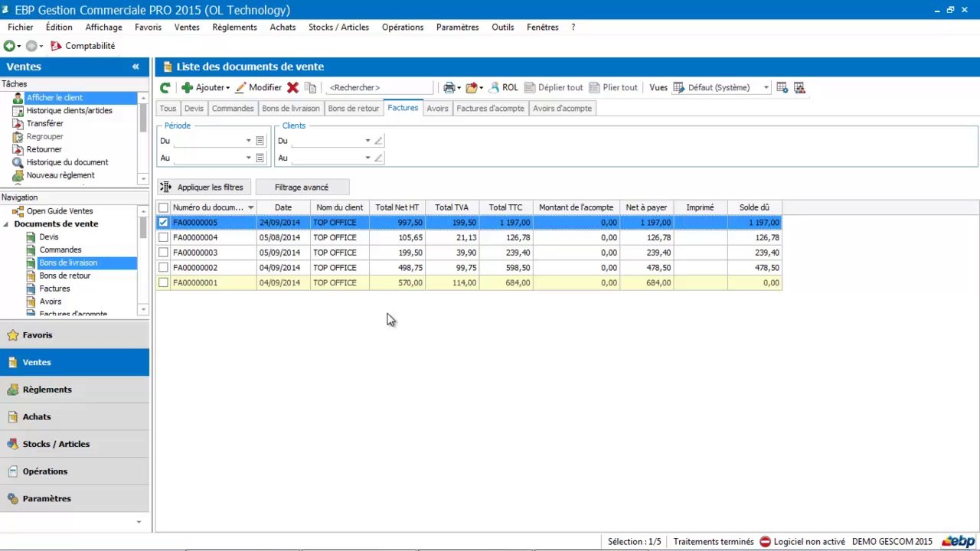Toggle the select-all checkbox in table header
The image size is (980, 551).
[x=163, y=207]
